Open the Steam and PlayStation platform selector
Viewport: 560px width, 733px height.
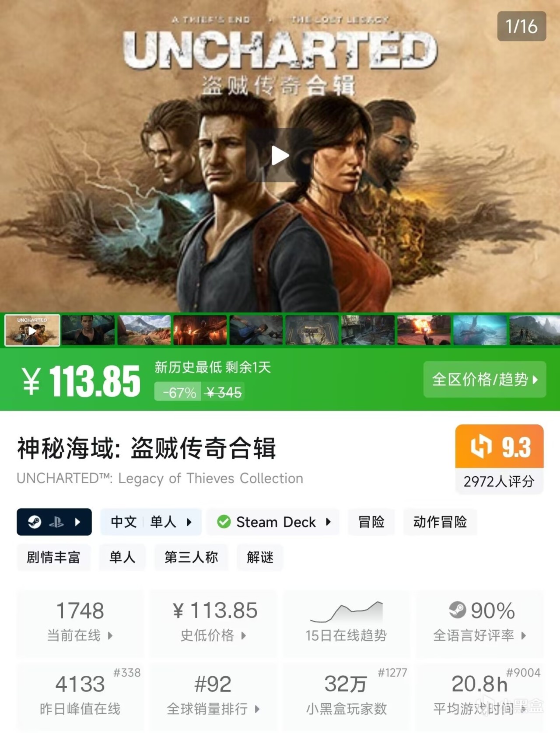[54, 522]
